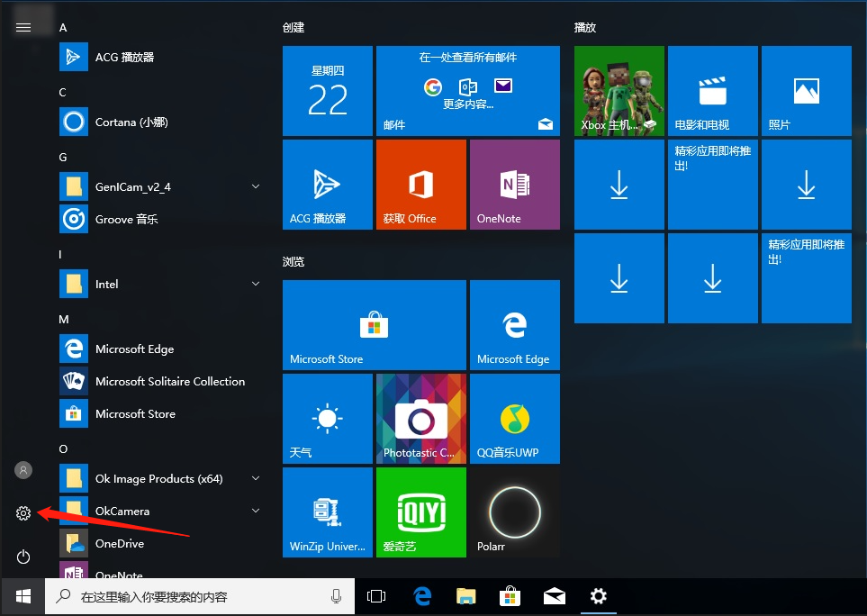Open the 电影和电视 tile
Viewport: 867px width, 616px height.
pyautogui.click(x=713, y=91)
